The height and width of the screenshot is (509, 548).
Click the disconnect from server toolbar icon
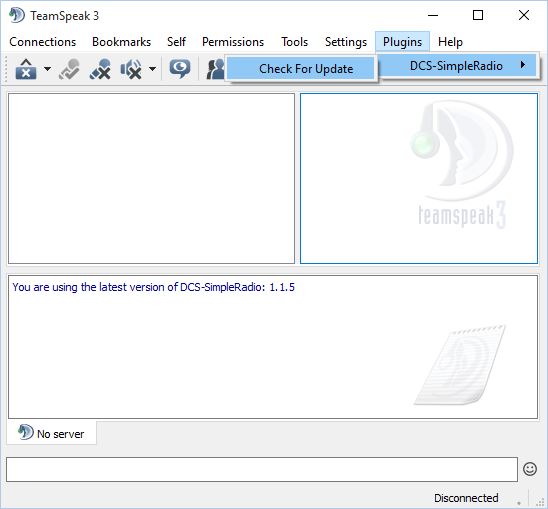pos(26,69)
